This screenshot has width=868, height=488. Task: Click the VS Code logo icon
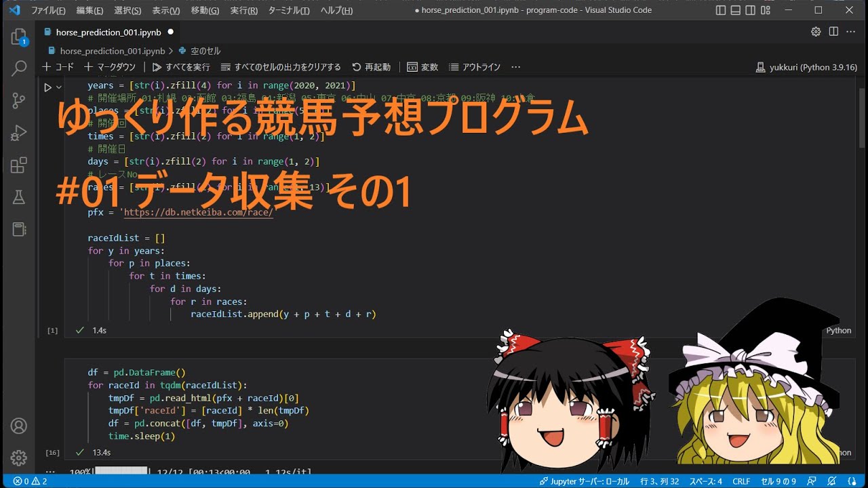pyautogui.click(x=14, y=10)
